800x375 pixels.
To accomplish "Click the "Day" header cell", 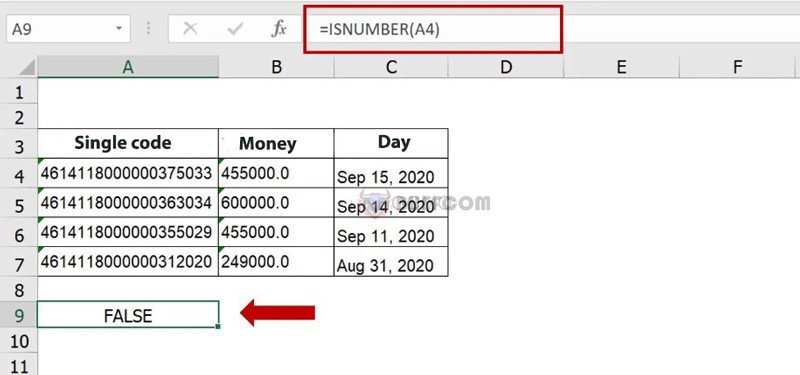I will (391, 143).
